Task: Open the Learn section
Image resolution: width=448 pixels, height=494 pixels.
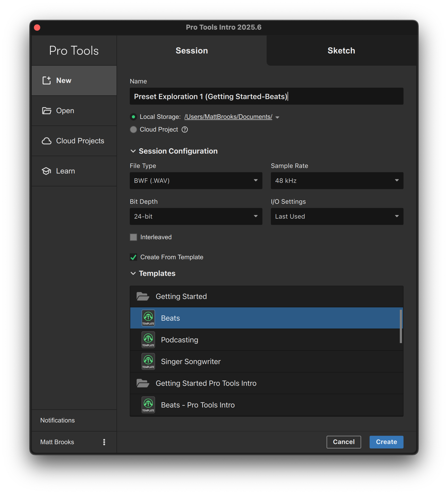Action: point(74,171)
